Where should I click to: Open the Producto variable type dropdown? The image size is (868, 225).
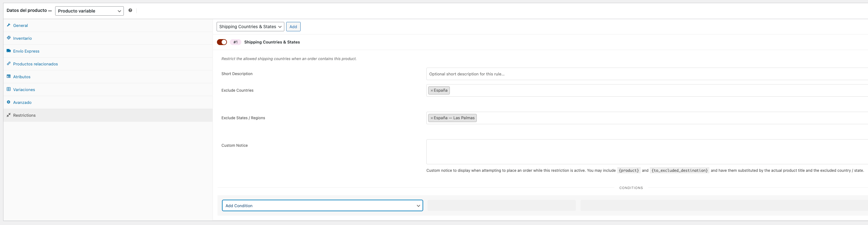[89, 11]
